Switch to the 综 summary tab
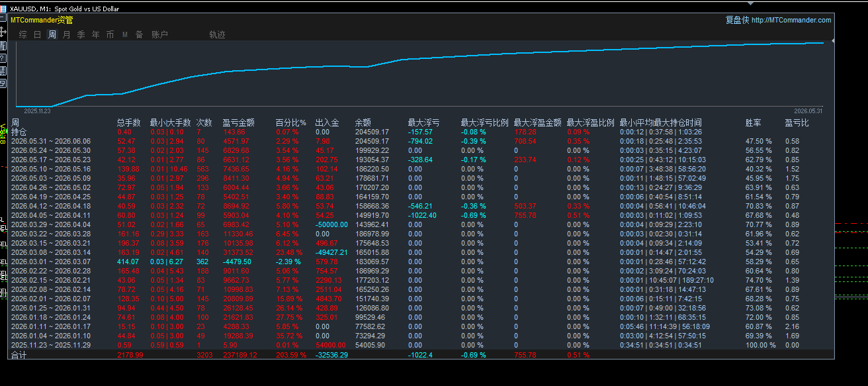The height and width of the screenshot is (386, 868). click(x=23, y=34)
